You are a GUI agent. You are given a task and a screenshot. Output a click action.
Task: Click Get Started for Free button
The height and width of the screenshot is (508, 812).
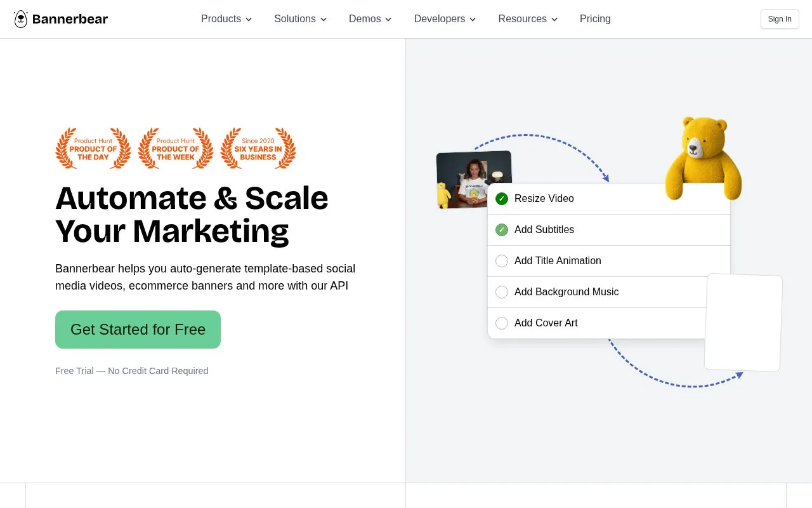[x=138, y=330]
